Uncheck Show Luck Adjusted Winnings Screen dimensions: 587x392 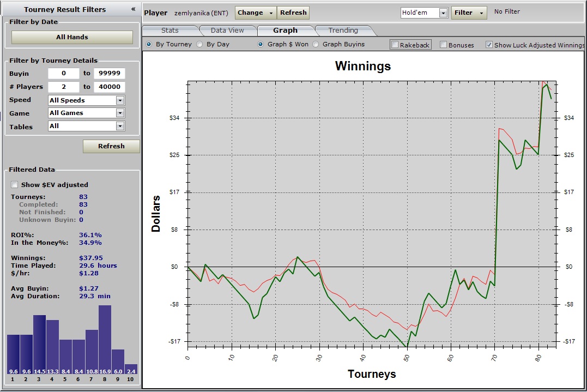coord(489,45)
